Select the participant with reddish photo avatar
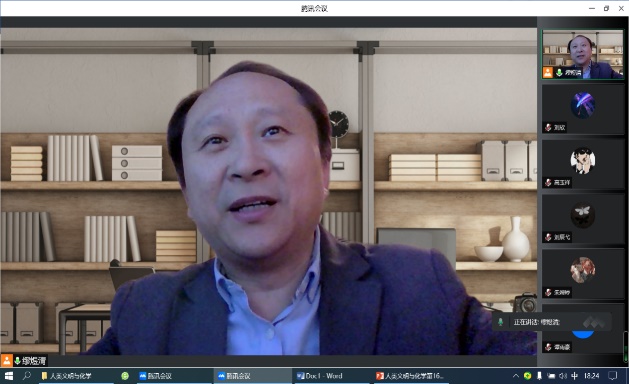This screenshot has height=384, width=629. (582, 274)
